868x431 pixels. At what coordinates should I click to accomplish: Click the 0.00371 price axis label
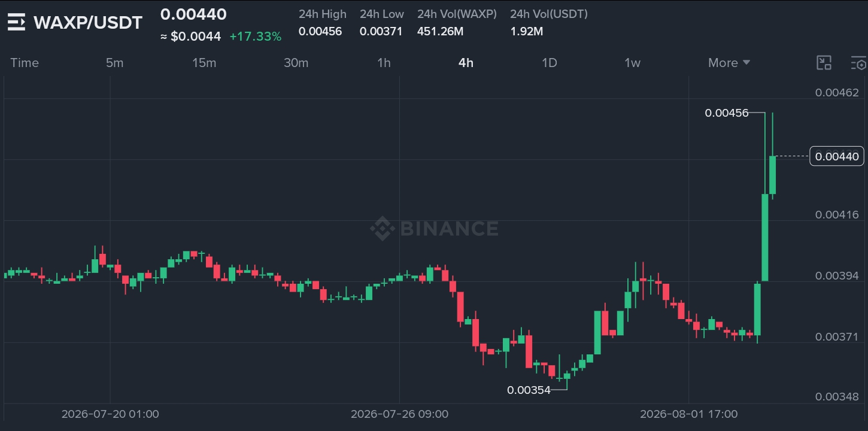pyautogui.click(x=837, y=336)
